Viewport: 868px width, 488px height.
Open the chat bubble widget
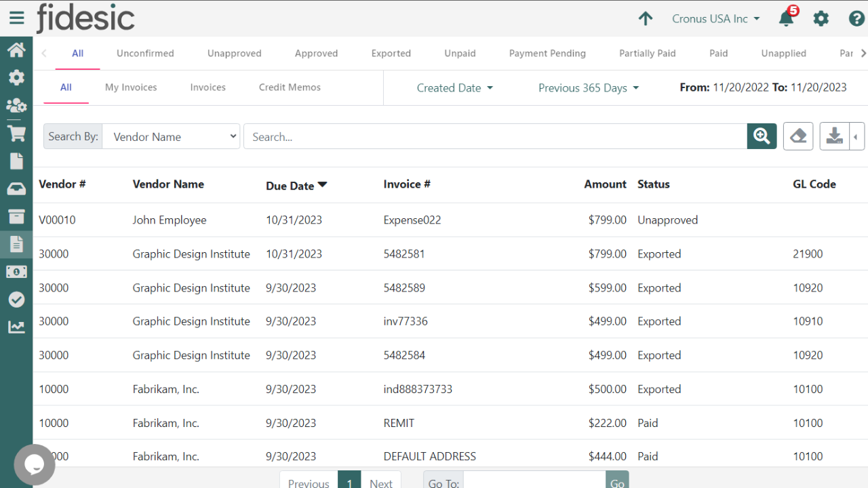tap(34, 465)
